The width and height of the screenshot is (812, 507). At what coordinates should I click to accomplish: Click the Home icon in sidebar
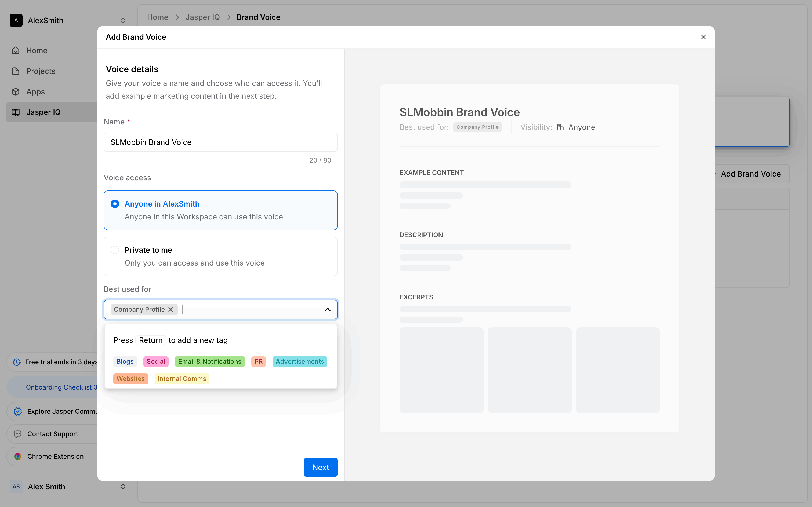click(16, 50)
